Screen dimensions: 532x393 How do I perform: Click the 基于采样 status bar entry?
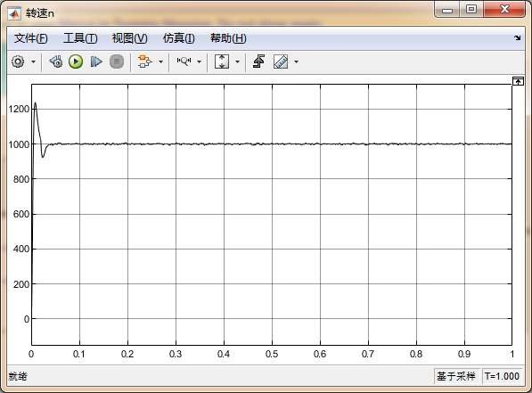coord(455,376)
